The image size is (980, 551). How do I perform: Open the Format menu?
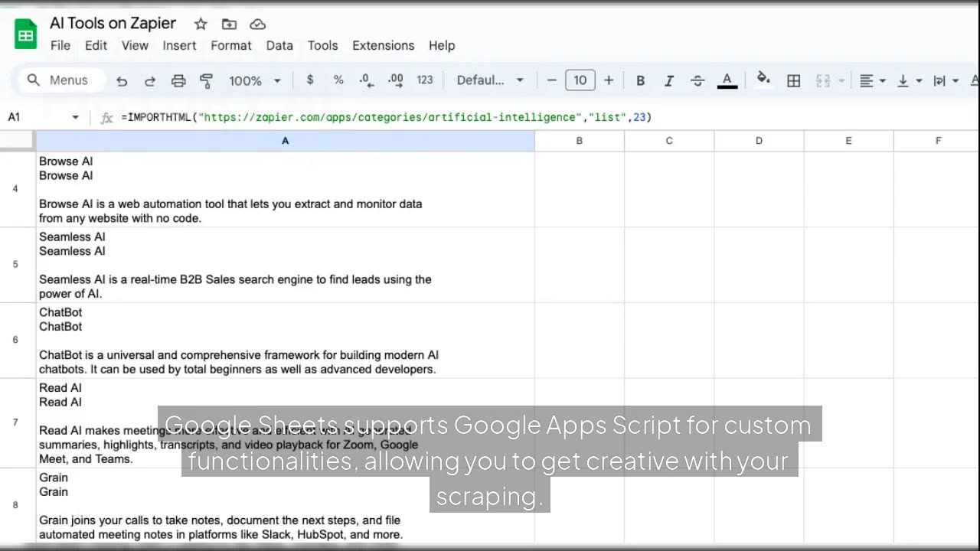pyautogui.click(x=231, y=45)
